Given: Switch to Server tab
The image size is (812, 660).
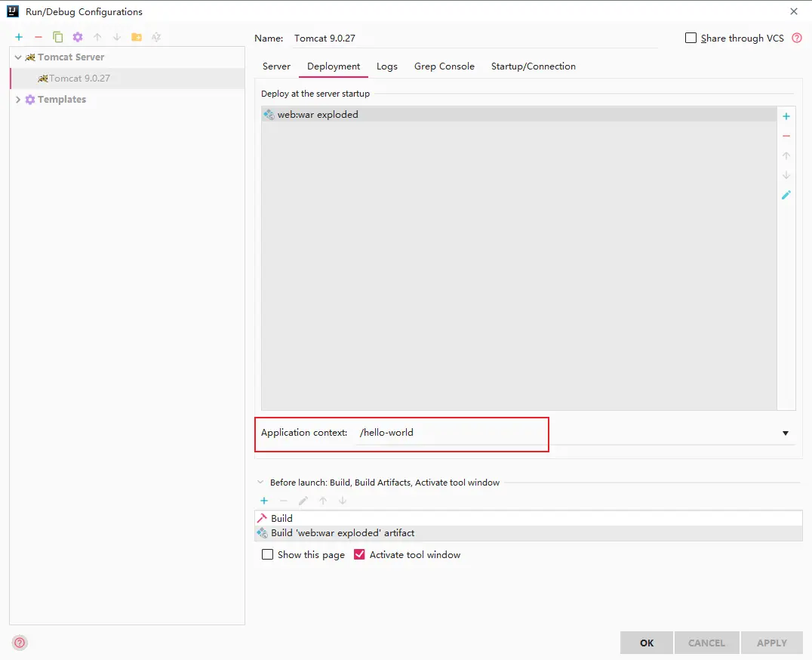Looking at the screenshot, I should [276, 66].
